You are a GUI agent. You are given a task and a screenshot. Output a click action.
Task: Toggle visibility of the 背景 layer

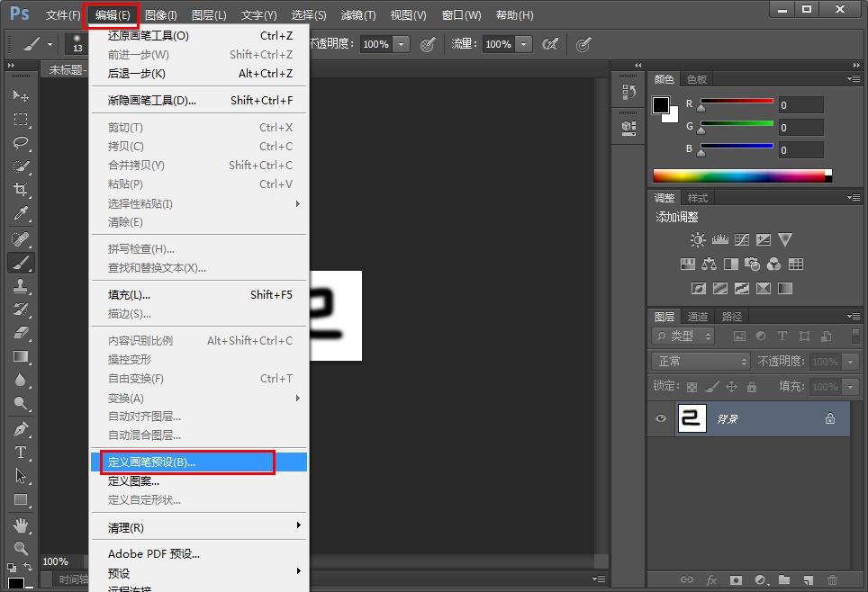point(661,418)
